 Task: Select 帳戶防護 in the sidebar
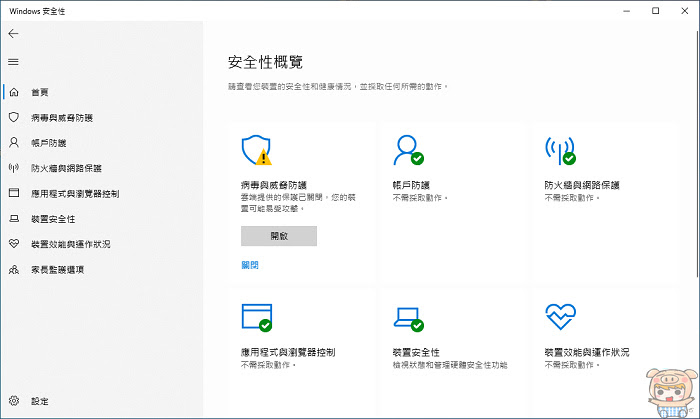49,143
